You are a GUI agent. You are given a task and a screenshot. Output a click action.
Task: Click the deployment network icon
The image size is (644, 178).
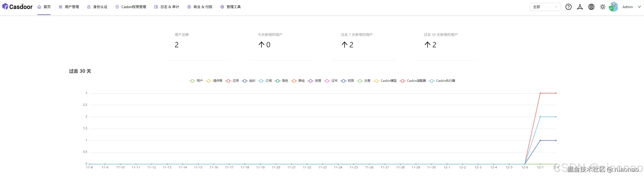point(580,7)
